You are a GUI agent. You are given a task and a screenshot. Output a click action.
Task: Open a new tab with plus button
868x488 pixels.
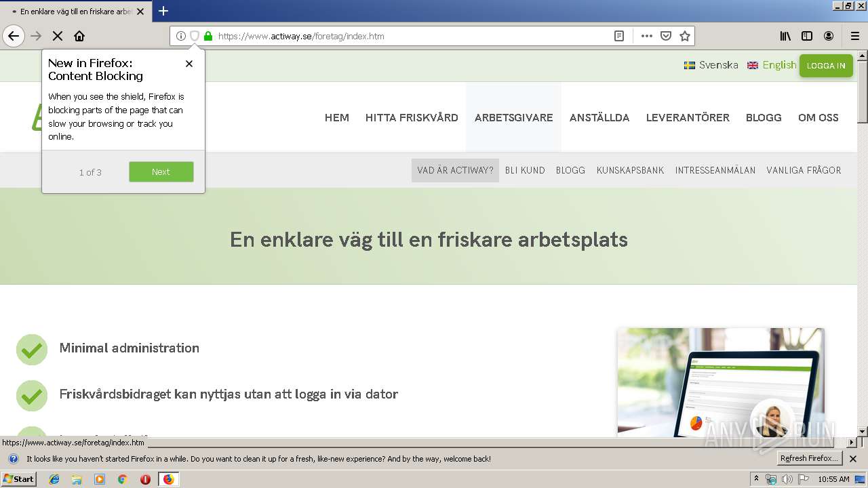pyautogui.click(x=163, y=11)
